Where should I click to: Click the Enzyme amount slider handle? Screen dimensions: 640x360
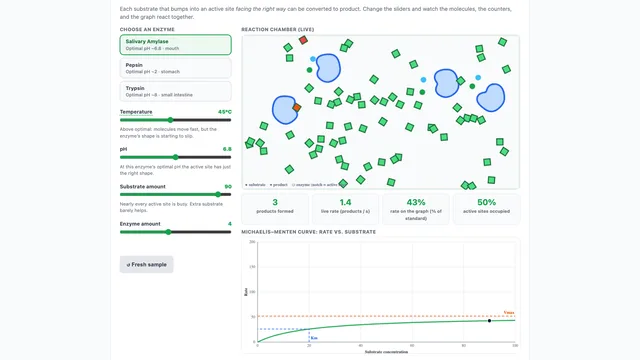click(x=168, y=232)
